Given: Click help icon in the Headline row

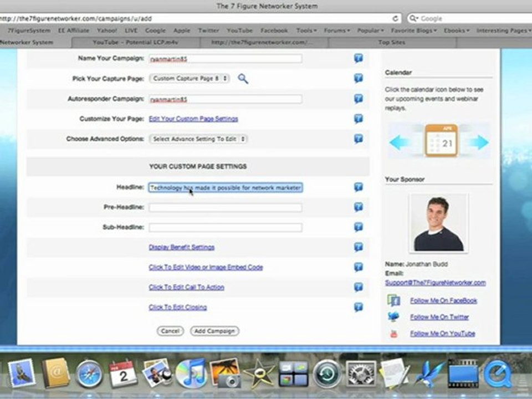Looking at the screenshot, I should (x=359, y=187).
